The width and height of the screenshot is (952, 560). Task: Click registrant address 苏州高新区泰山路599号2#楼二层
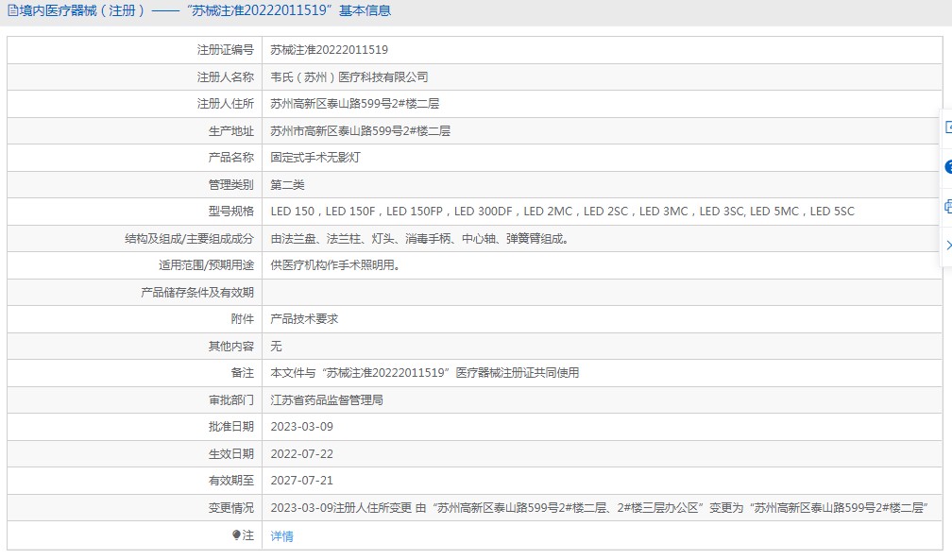[354, 104]
